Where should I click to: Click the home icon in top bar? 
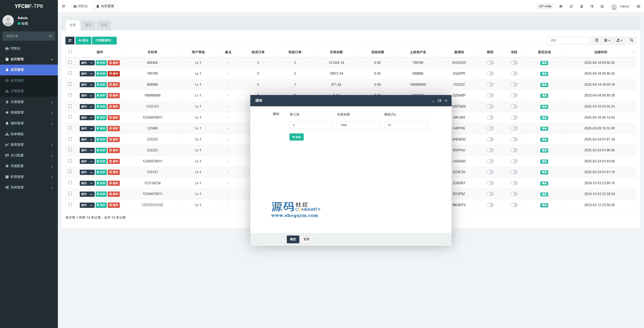click(x=561, y=7)
